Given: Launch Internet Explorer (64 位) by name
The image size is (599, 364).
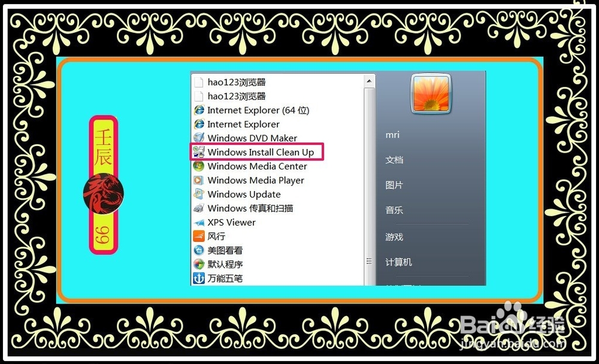Looking at the screenshot, I should pyautogui.click(x=258, y=110).
